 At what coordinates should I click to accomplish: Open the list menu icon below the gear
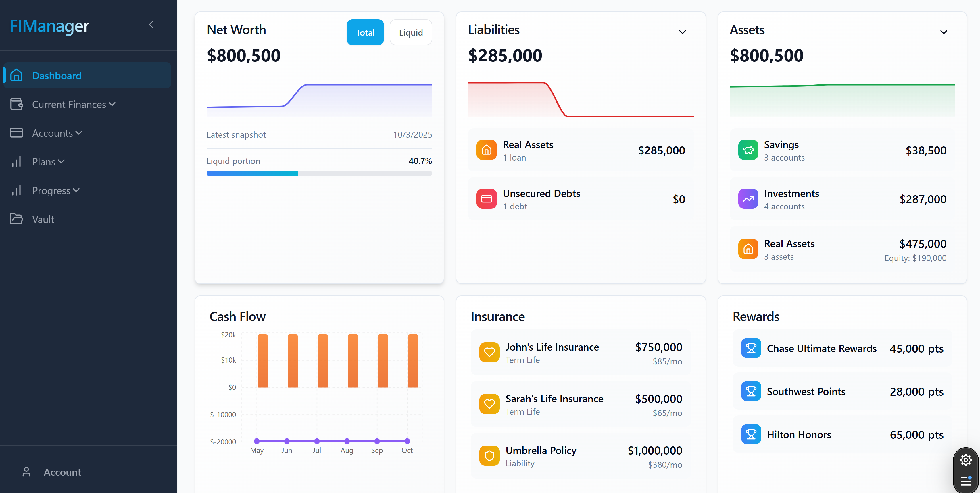pyautogui.click(x=966, y=481)
